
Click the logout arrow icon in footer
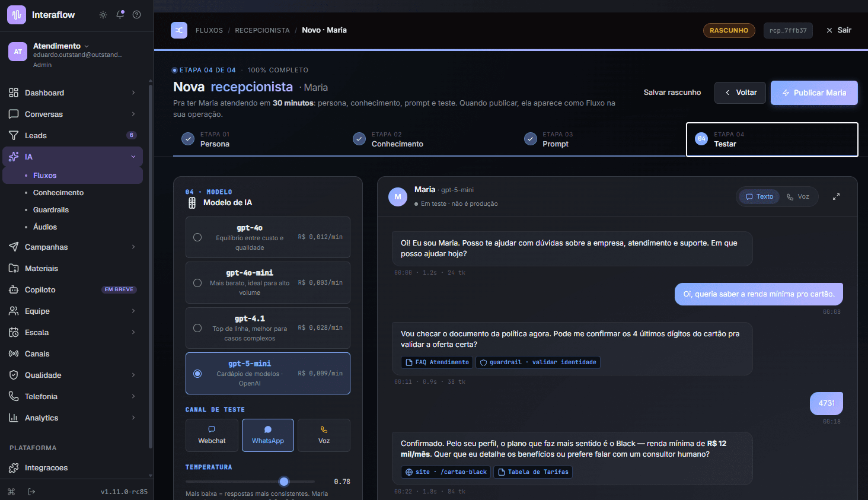[x=31, y=491]
